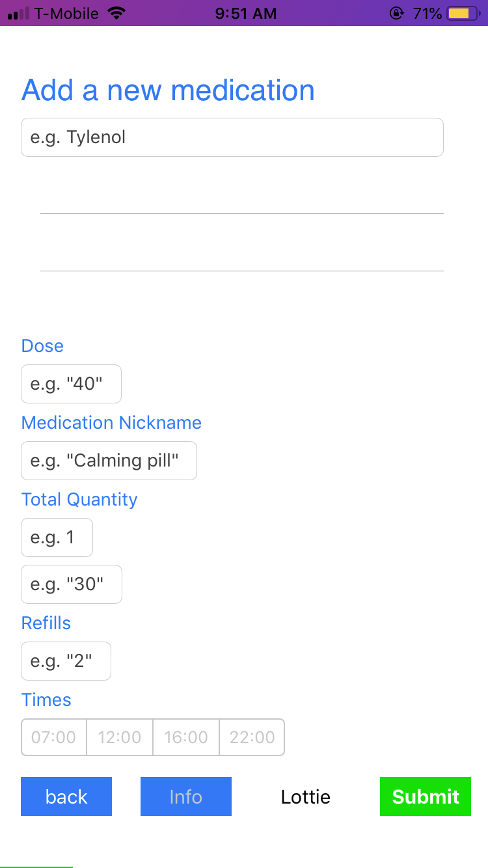Click the Medication Nickname input field
Image resolution: width=488 pixels, height=868 pixels.
click(109, 461)
